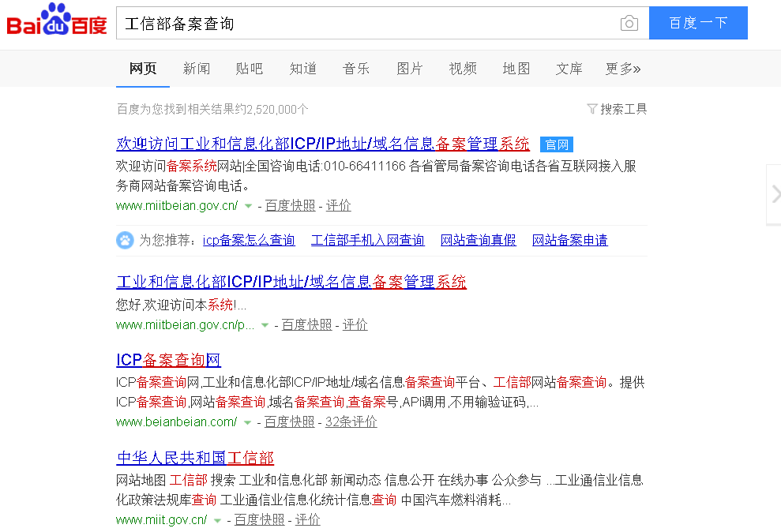This screenshot has height=532, width=781.
Task: Open the ICP备案查询网 result
Action: coord(168,360)
